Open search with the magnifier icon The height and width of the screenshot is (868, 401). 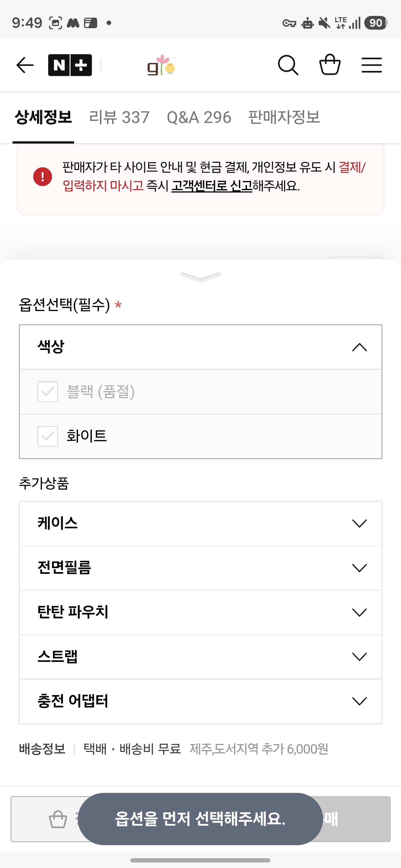pyautogui.click(x=288, y=65)
